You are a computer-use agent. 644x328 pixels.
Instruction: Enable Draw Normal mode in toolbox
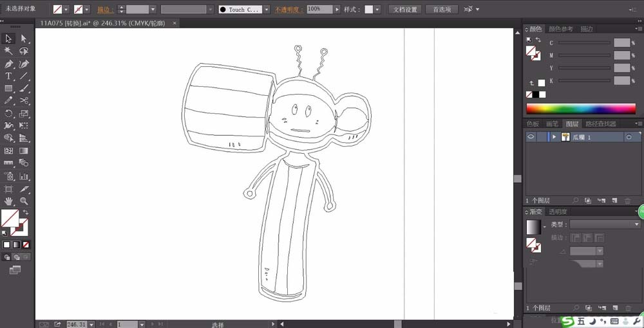pyautogui.click(x=7, y=257)
